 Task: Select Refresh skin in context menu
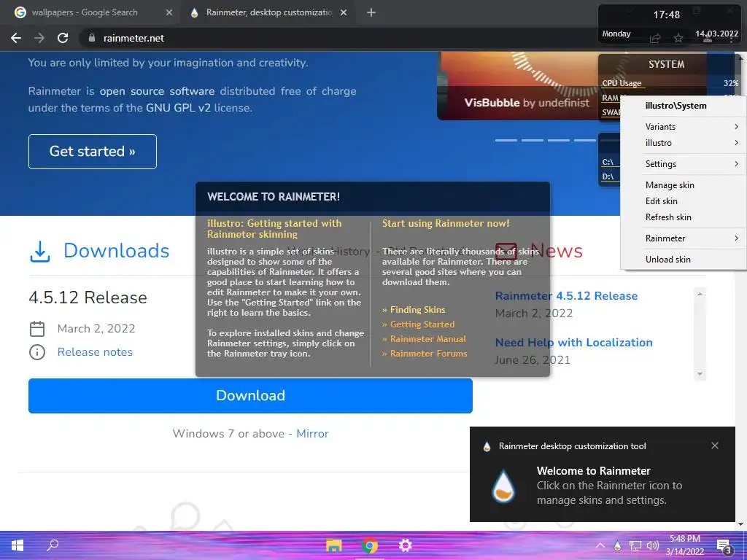[x=683, y=217]
